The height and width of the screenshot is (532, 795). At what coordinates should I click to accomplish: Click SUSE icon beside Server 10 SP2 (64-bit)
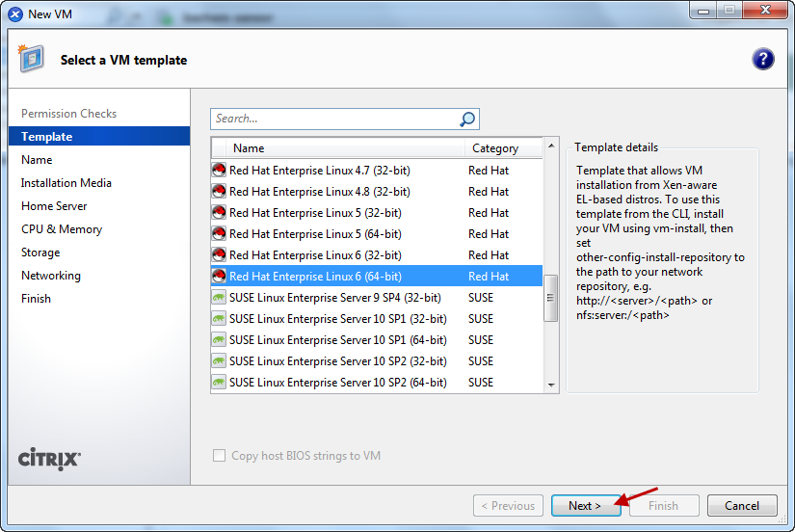pos(219,382)
